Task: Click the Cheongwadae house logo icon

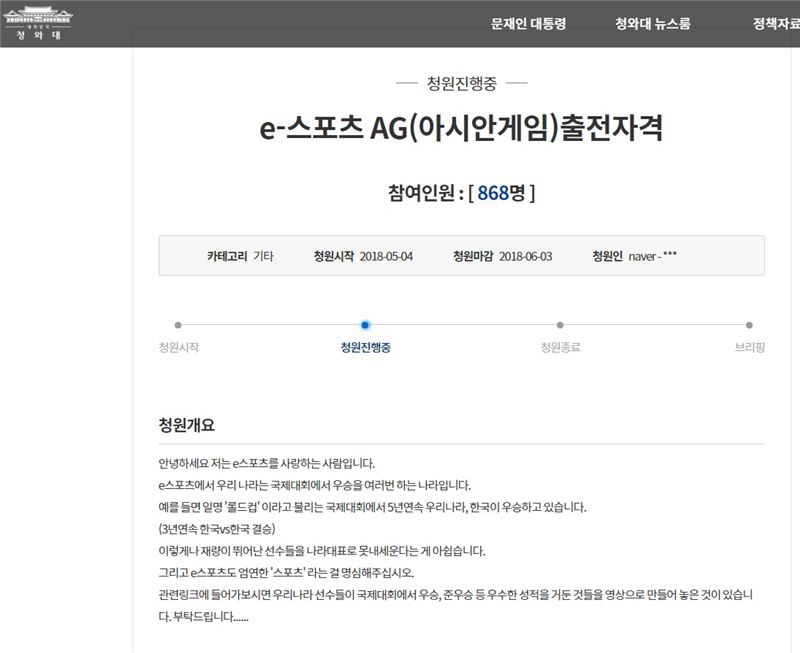Action: tap(39, 13)
